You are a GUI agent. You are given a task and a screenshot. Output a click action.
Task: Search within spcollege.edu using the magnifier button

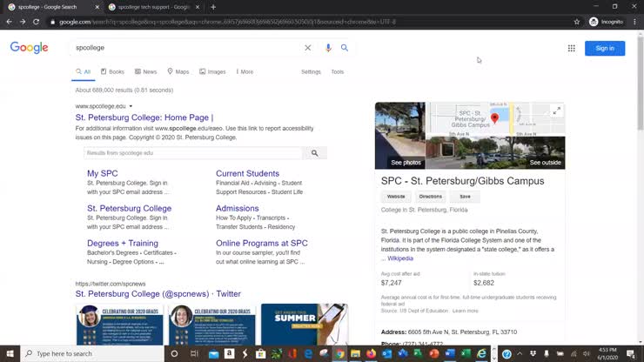click(315, 153)
